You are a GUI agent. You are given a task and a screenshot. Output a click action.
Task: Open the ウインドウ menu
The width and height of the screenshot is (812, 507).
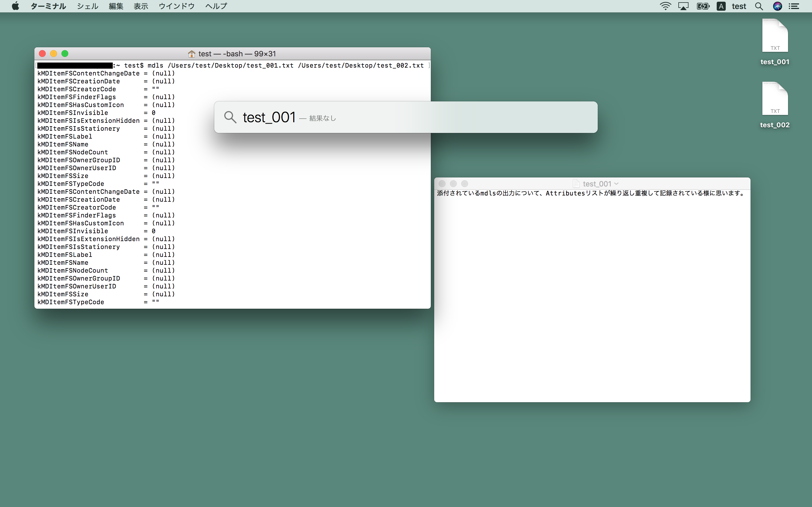[176, 6]
